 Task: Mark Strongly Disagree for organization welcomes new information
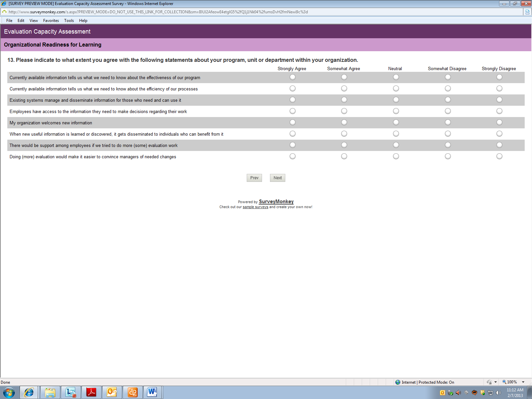(499, 122)
